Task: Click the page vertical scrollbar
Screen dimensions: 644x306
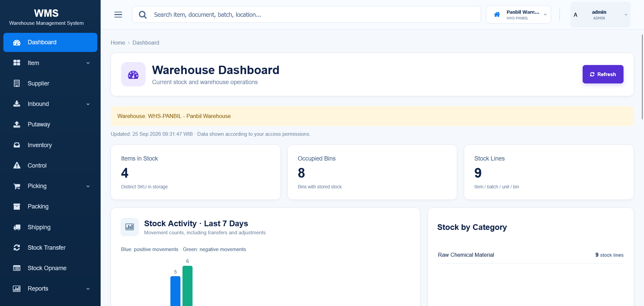Action: click(x=642, y=76)
